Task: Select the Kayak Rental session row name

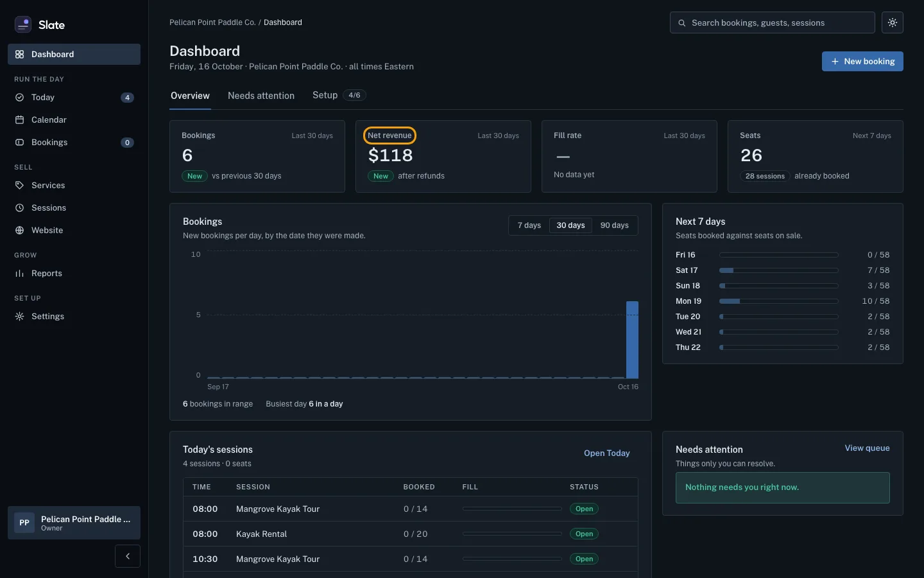Action: (x=261, y=534)
